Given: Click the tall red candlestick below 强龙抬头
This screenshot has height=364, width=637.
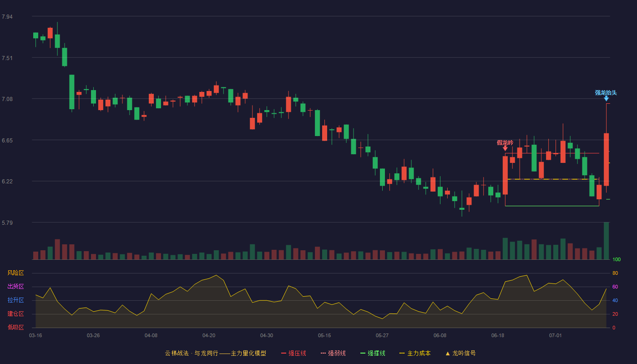Looking at the screenshot, I should coord(606,159).
